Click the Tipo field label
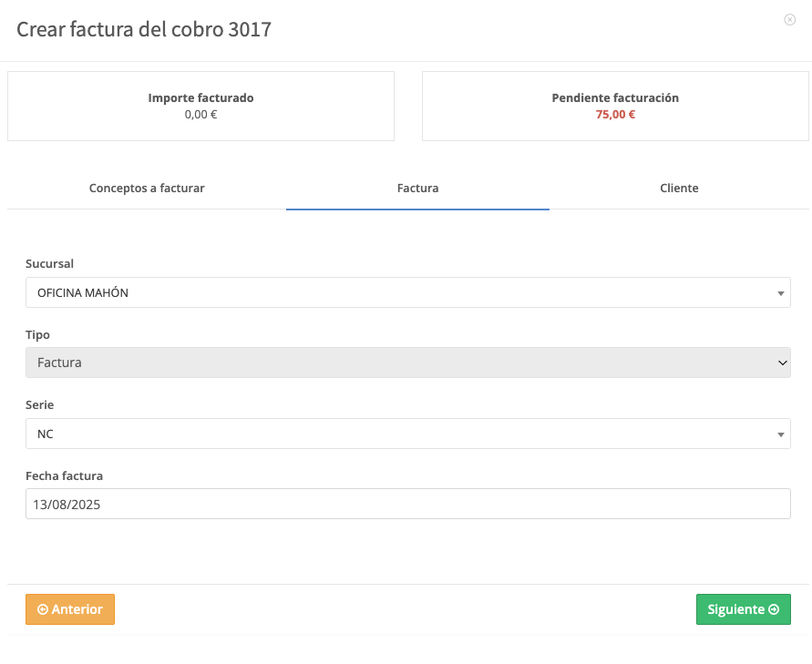The image size is (812, 664). 37,335
